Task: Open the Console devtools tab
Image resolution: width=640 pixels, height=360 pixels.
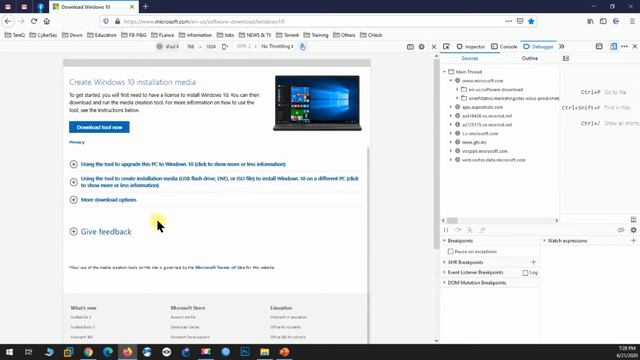Action: 504,47
